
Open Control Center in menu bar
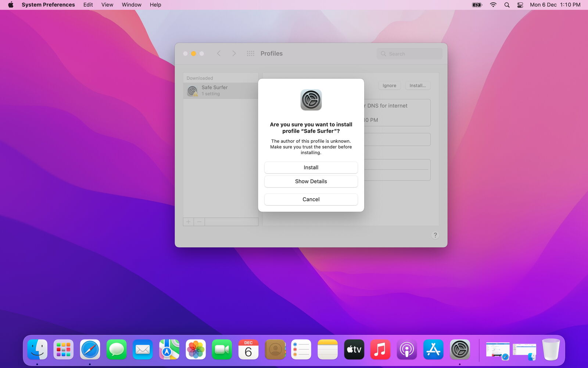coord(520,5)
